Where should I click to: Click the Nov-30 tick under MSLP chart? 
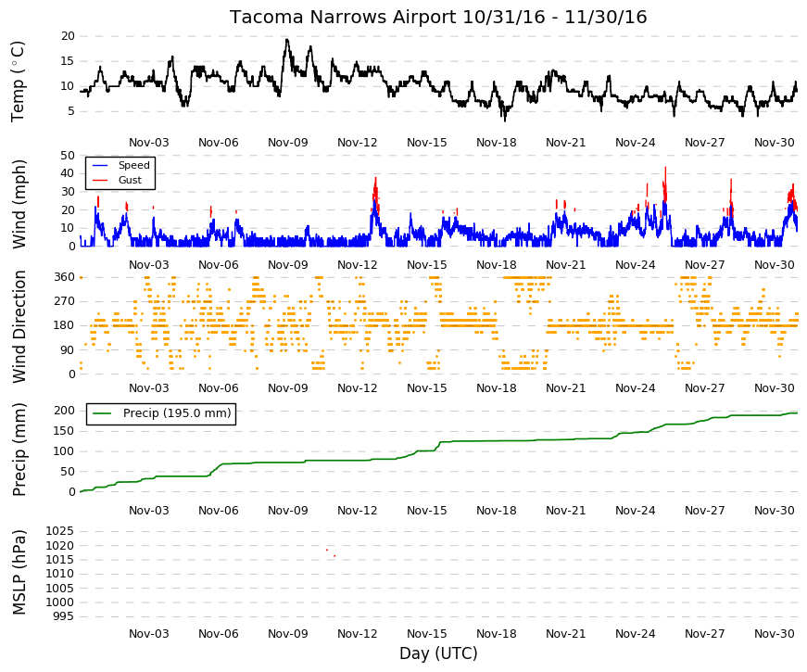pyautogui.click(x=774, y=634)
